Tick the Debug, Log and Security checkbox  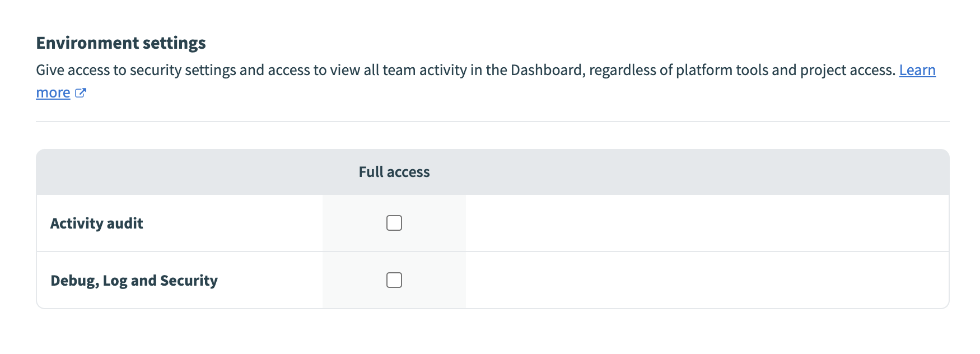[394, 280]
